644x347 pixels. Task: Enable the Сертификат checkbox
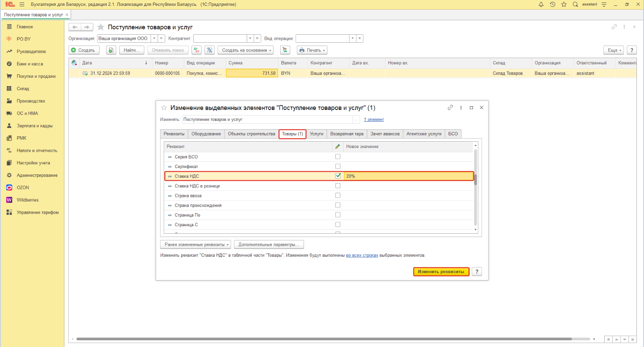338,166
